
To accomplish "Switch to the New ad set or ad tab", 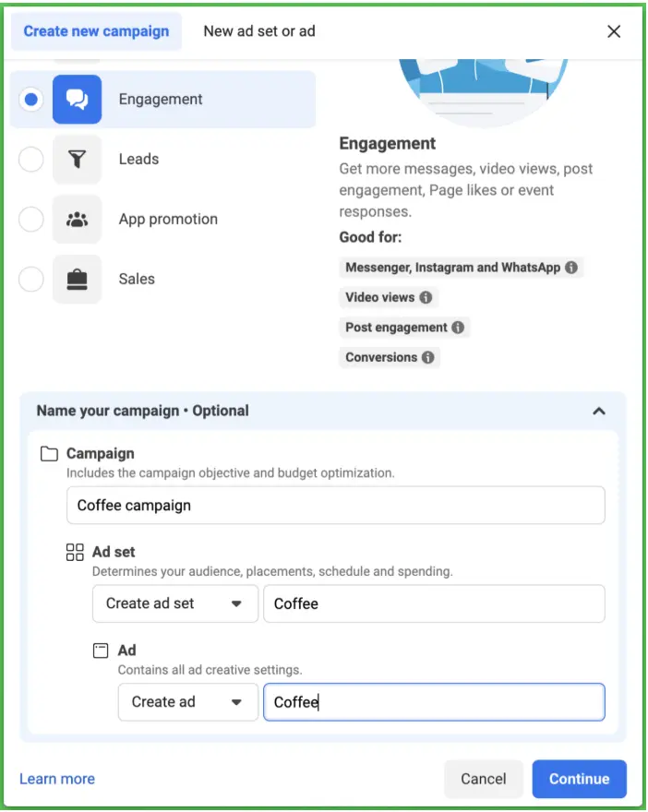I will click(258, 30).
